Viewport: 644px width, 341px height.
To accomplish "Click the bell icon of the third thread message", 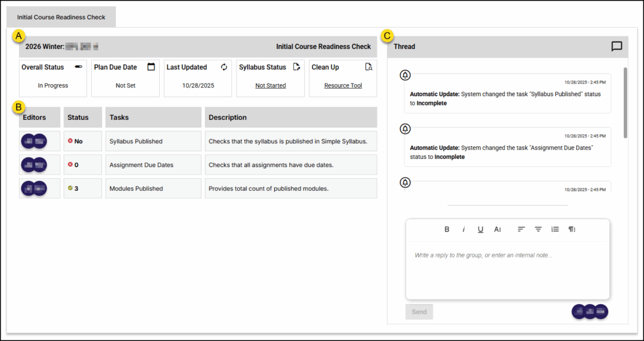I will tap(406, 182).
